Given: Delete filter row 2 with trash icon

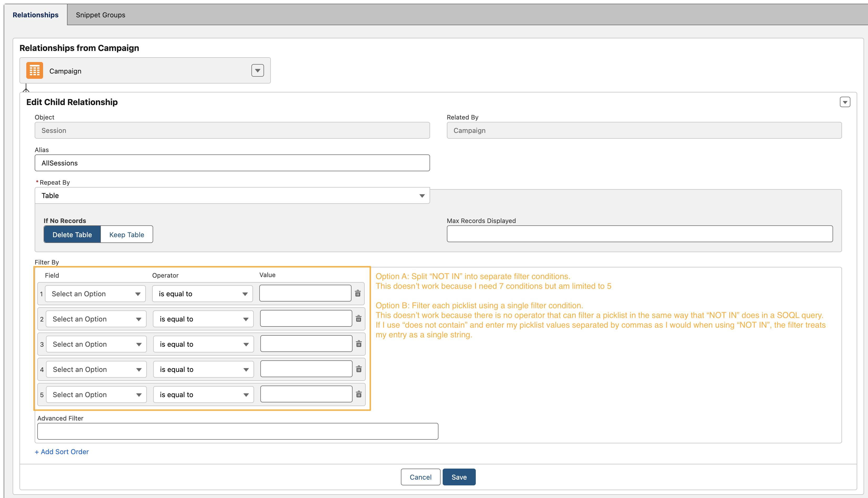Looking at the screenshot, I should coord(358,319).
